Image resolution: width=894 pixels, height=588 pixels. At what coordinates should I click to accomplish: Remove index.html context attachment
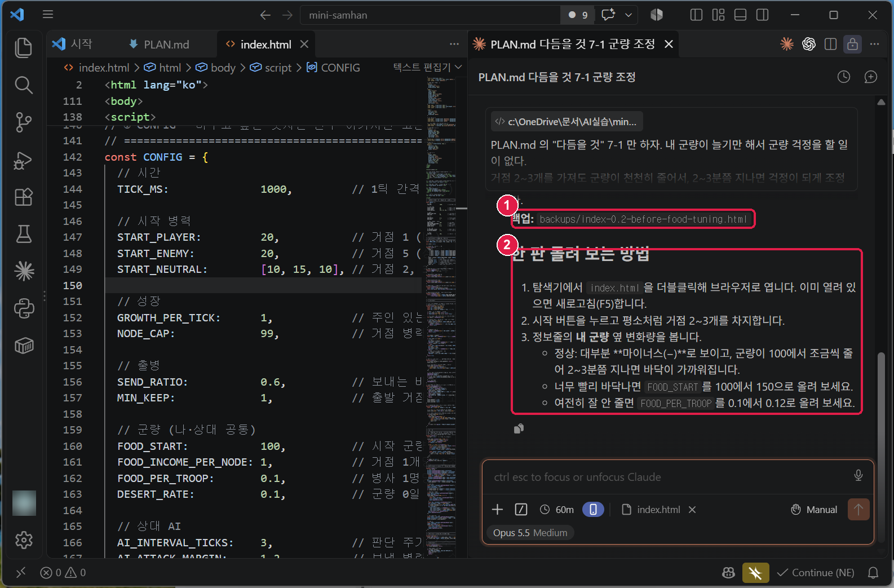coord(692,510)
